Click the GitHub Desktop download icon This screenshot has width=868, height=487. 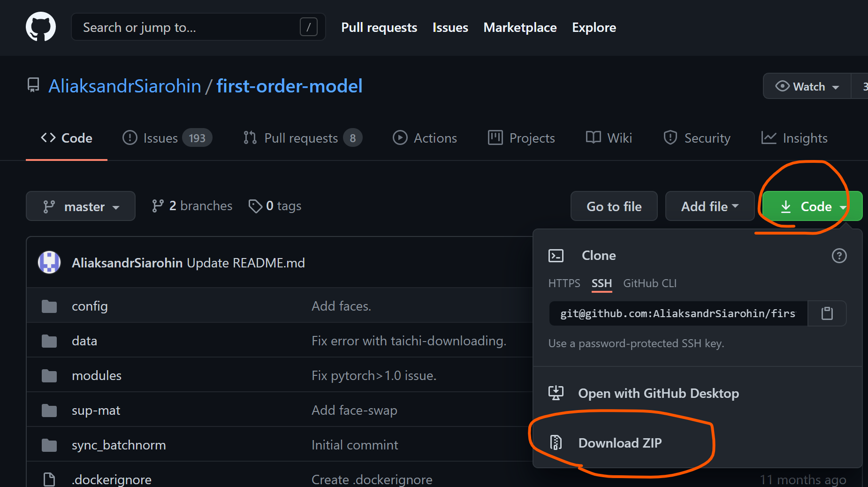tap(556, 393)
